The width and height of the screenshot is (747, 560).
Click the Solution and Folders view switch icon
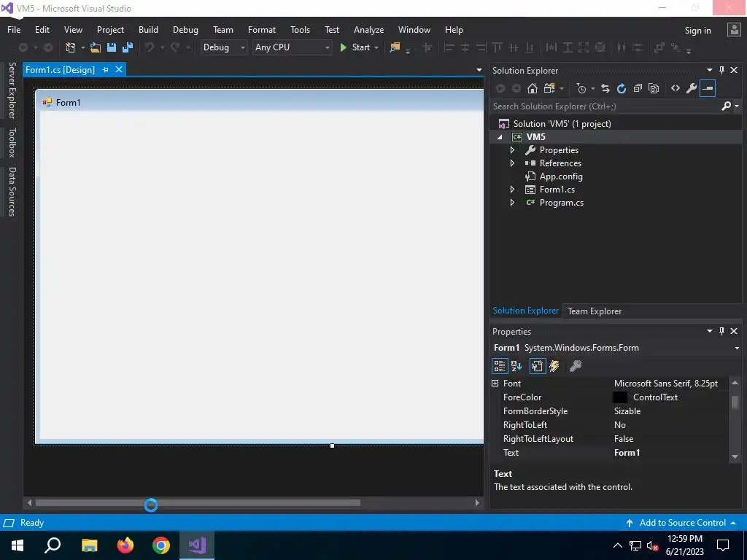(x=549, y=88)
